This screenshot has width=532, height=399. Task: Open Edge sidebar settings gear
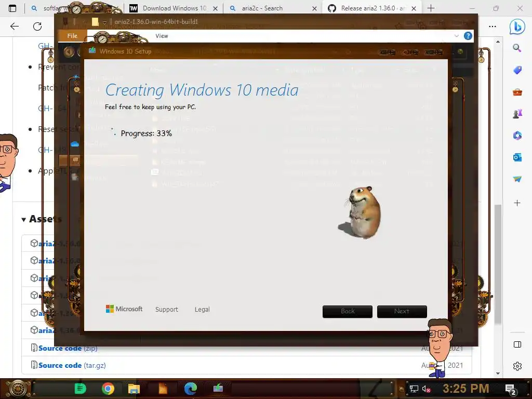coord(517,366)
